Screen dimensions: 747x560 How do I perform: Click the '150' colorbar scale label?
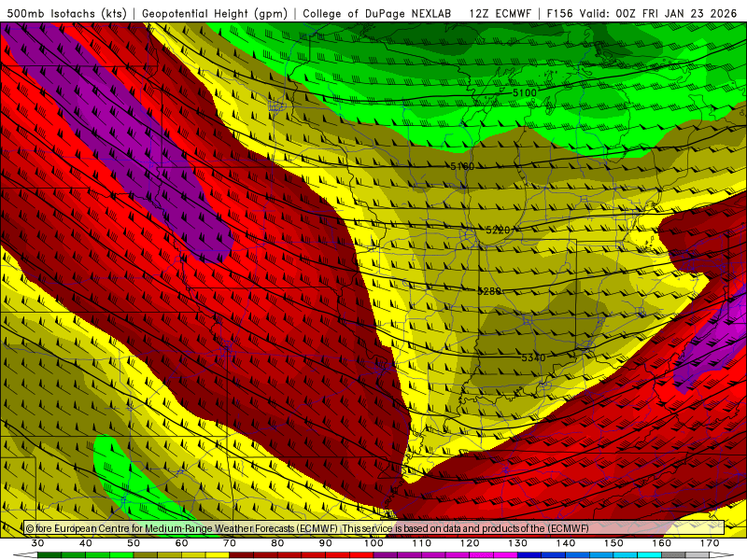point(613,543)
